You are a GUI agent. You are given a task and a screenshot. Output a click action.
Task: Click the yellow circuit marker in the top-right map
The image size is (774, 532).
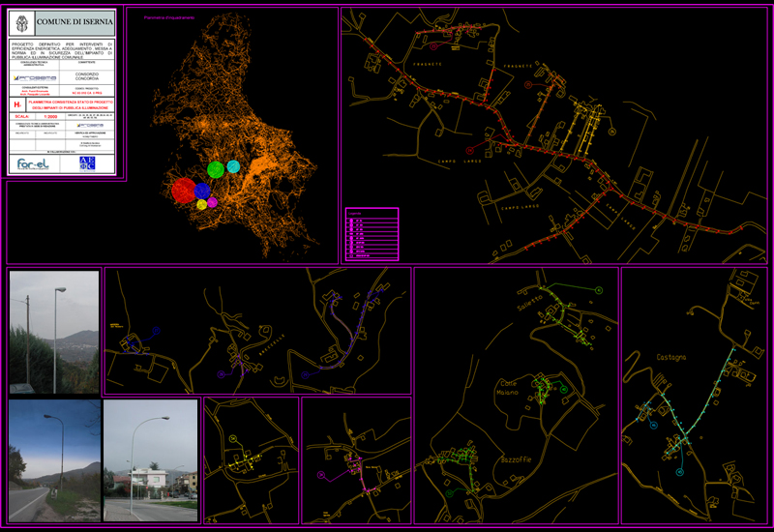(x=612, y=132)
